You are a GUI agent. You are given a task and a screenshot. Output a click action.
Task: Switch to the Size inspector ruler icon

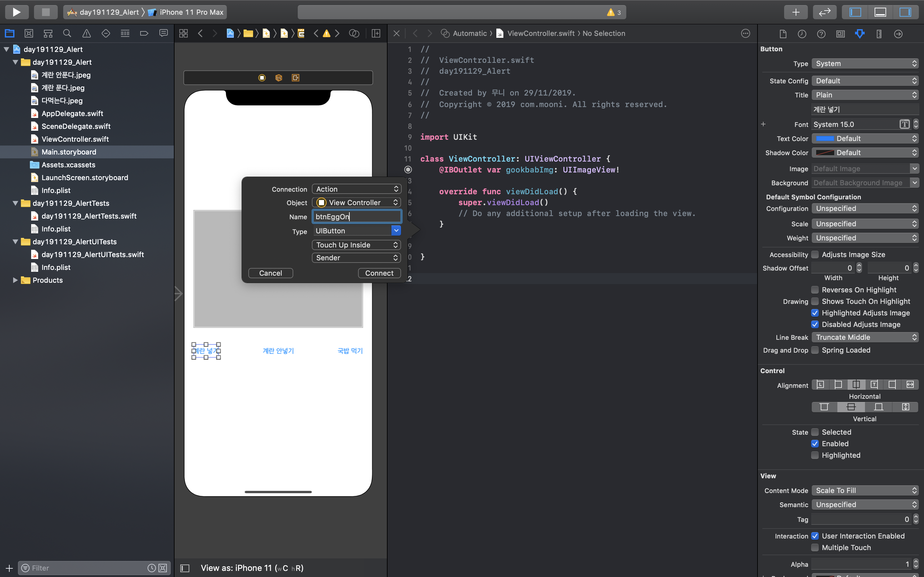(879, 34)
